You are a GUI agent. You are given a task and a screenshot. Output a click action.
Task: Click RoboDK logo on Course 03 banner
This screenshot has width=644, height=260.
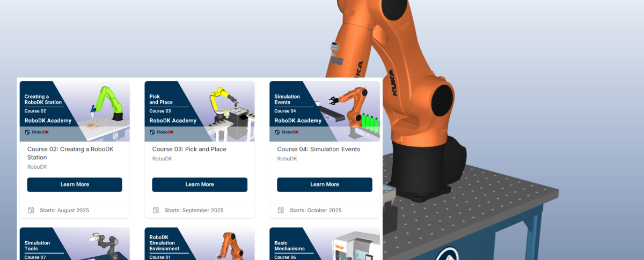pos(162,132)
